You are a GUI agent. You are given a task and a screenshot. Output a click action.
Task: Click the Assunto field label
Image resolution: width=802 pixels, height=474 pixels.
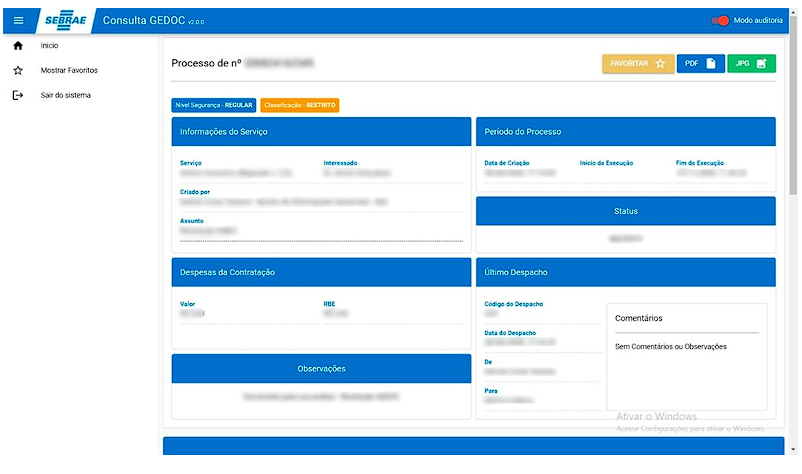tap(192, 221)
